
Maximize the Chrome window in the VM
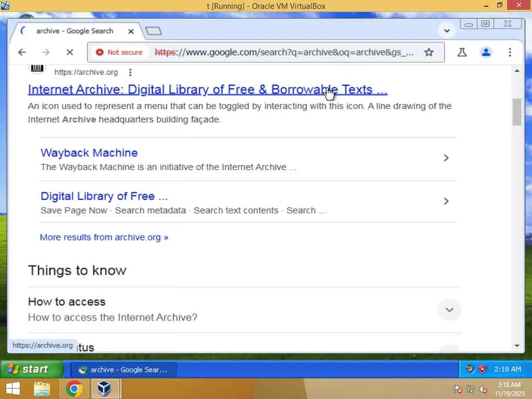click(486, 24)
